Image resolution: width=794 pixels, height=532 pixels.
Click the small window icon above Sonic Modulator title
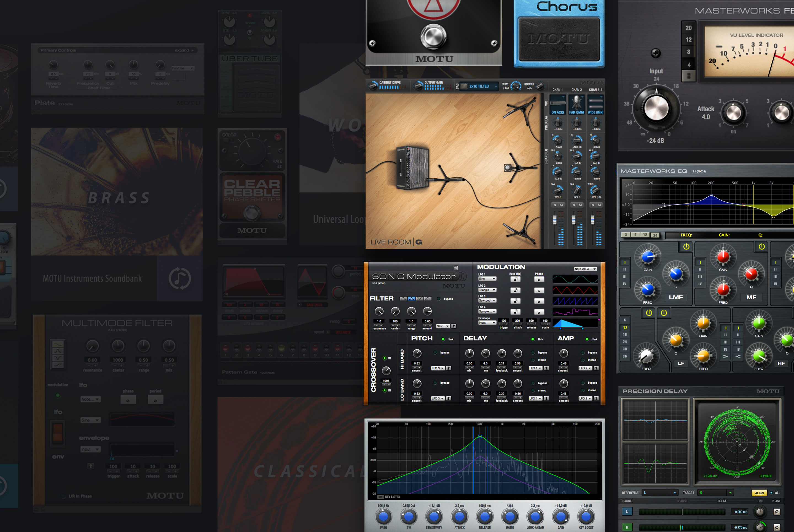pyautogui.click(x=456, y=268)
